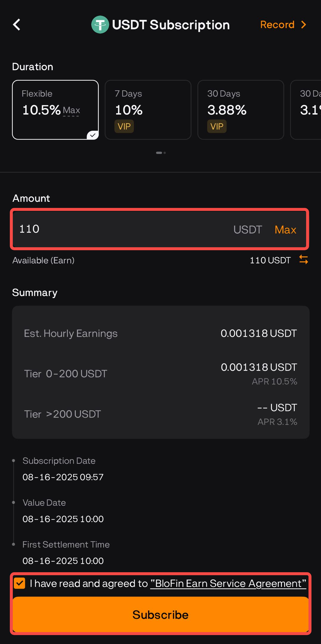
Task: Tap the dashed Max label beside 10.5%
Action: coord(71,111)
